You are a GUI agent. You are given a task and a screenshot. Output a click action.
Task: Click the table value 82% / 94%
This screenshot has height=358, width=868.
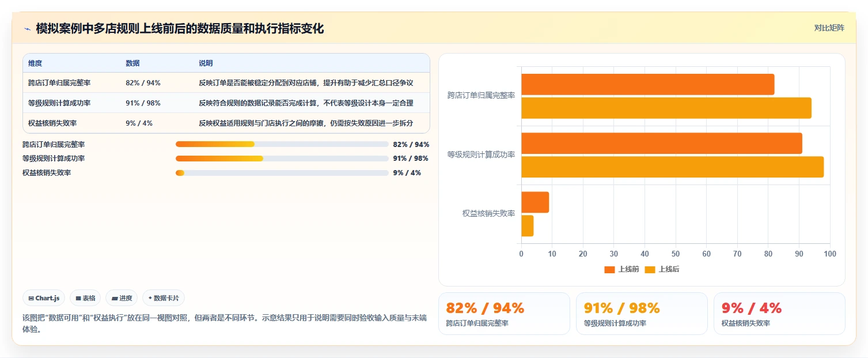tap(143, 83)
